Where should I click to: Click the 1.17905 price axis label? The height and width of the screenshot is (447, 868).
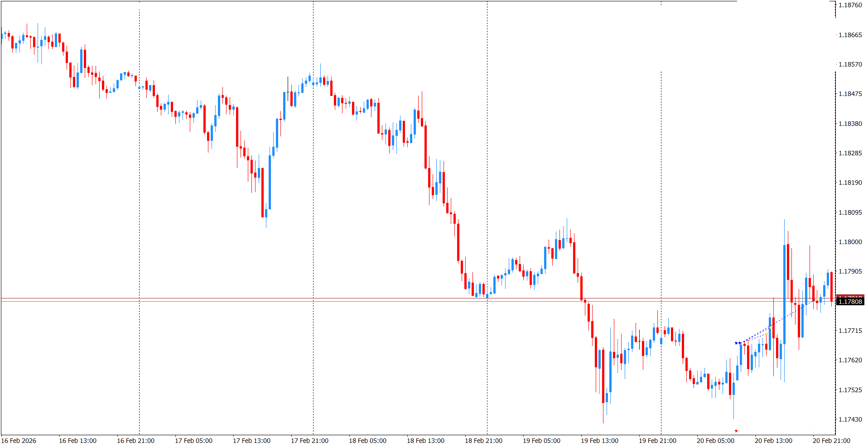click(x=850, y=271)
